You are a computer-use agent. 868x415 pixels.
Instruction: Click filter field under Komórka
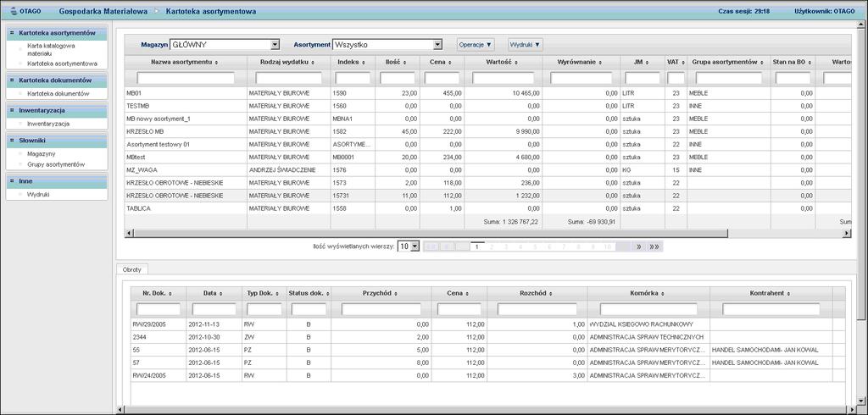coord(648,309)
